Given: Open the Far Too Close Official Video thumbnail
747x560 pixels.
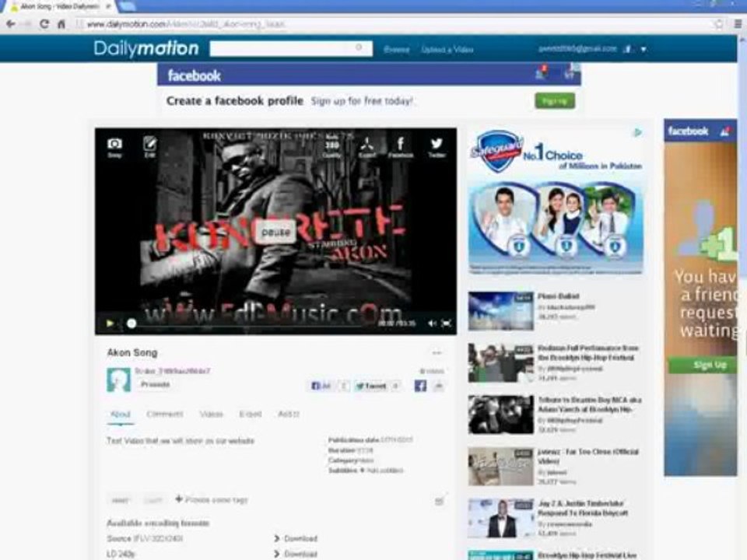Looking at the screenshot, I should pyautogui.click(x=500, y=467).
